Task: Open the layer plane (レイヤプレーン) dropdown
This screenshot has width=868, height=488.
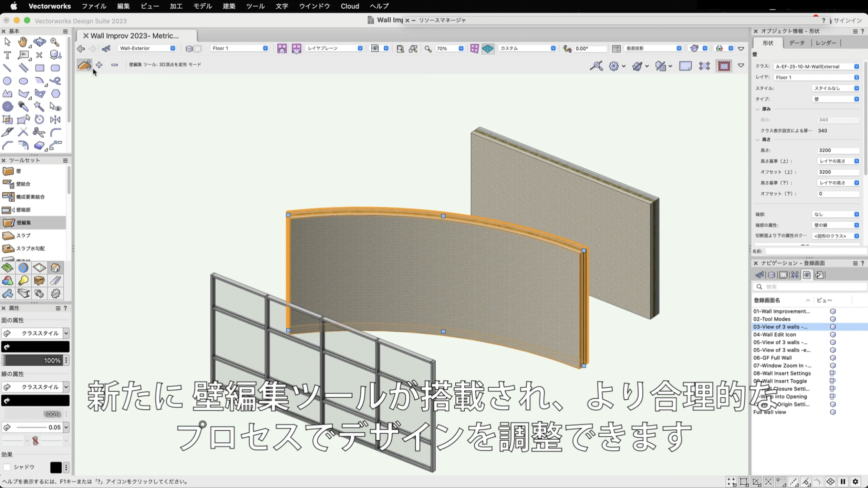Action: click(334, 49)
